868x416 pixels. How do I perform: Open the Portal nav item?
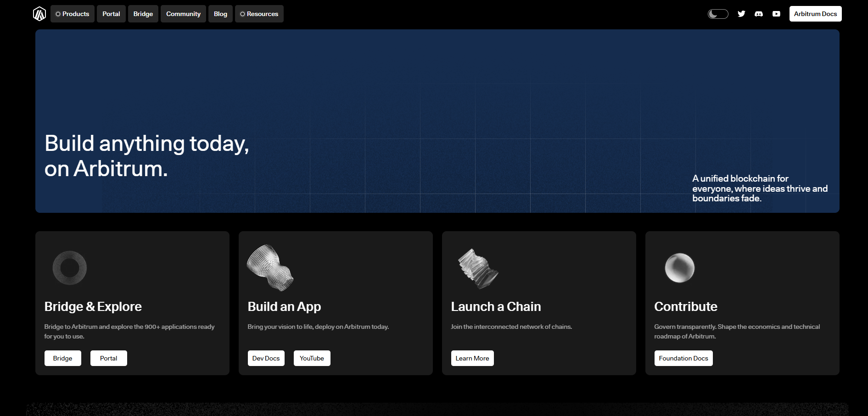[x=111, y=14]
